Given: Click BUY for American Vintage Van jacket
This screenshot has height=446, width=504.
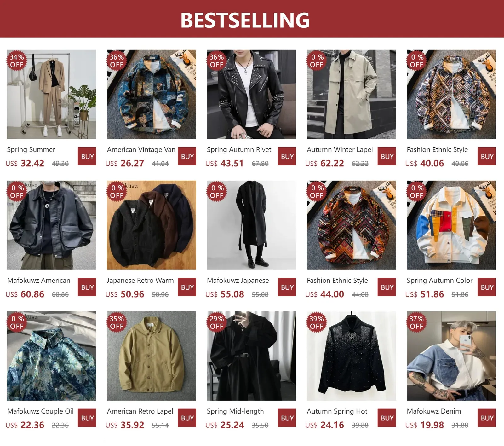Looking at the screenshot, I should click(x=187, y=156).
